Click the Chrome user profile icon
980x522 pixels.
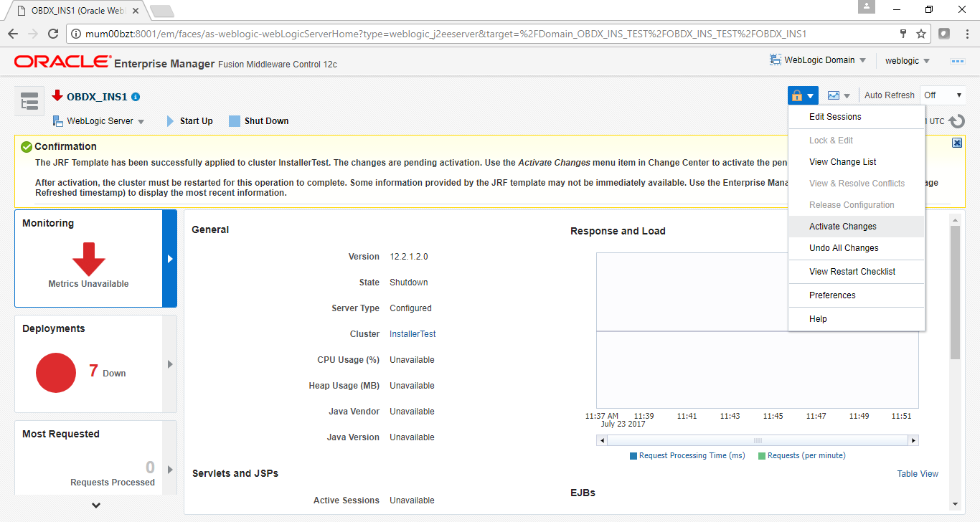(x=867, y=6)
